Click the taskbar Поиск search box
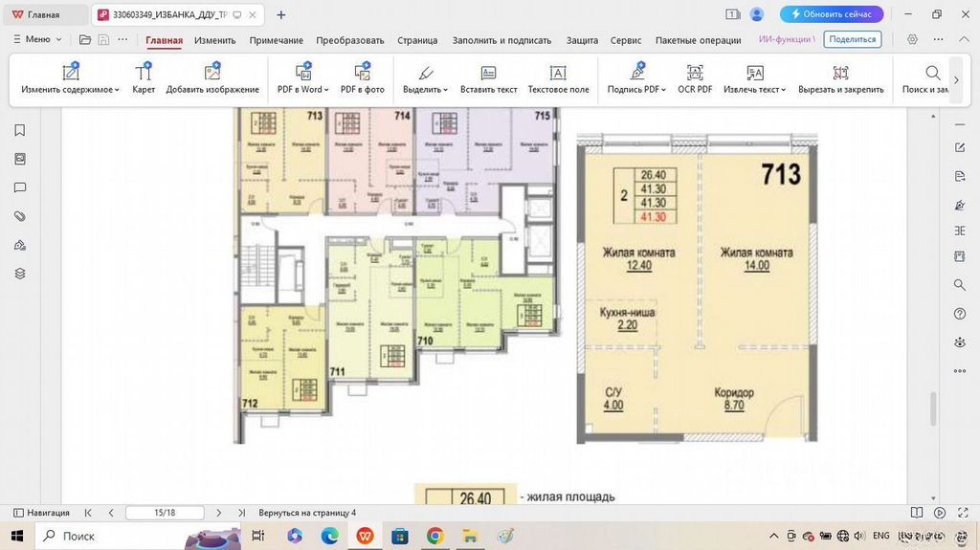This screenshot has height=550, width=980. click(x=136, y=537)
